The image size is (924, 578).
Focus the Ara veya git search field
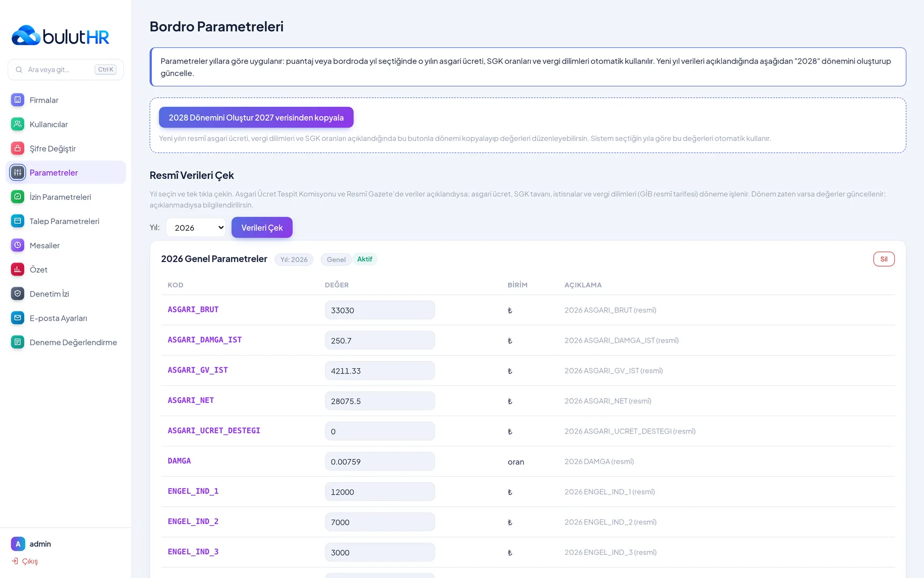click(66, 69)
